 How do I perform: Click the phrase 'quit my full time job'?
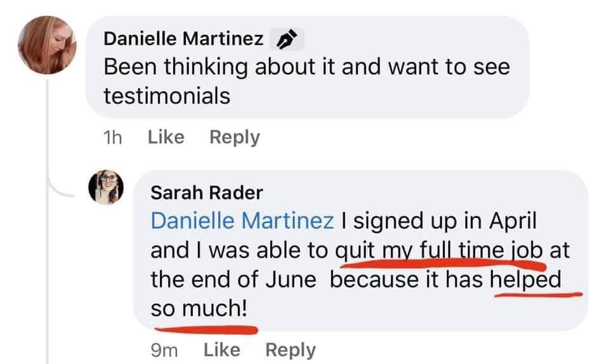pyautogui.click(x=439, y=250)
